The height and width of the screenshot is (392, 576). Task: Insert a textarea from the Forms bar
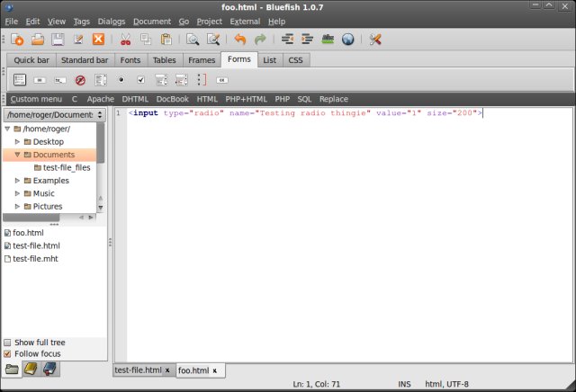pyautogui.click(x=101, y=80)
